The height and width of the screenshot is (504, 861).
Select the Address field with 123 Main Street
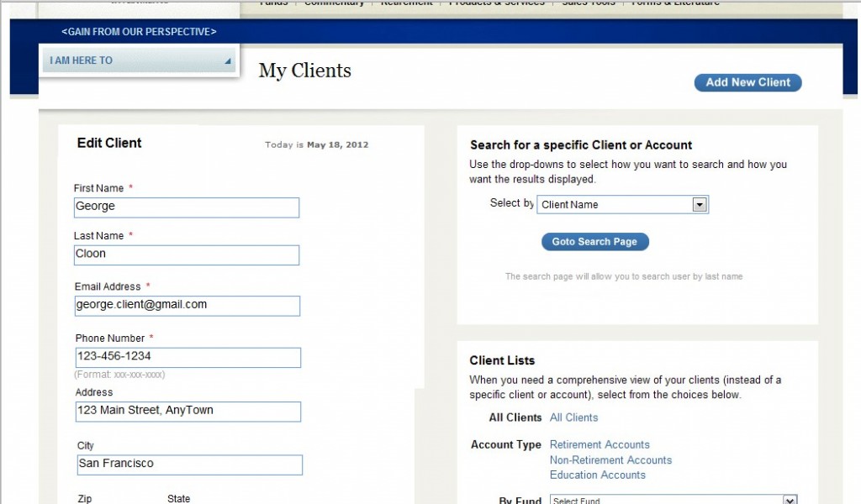(188, 412)
